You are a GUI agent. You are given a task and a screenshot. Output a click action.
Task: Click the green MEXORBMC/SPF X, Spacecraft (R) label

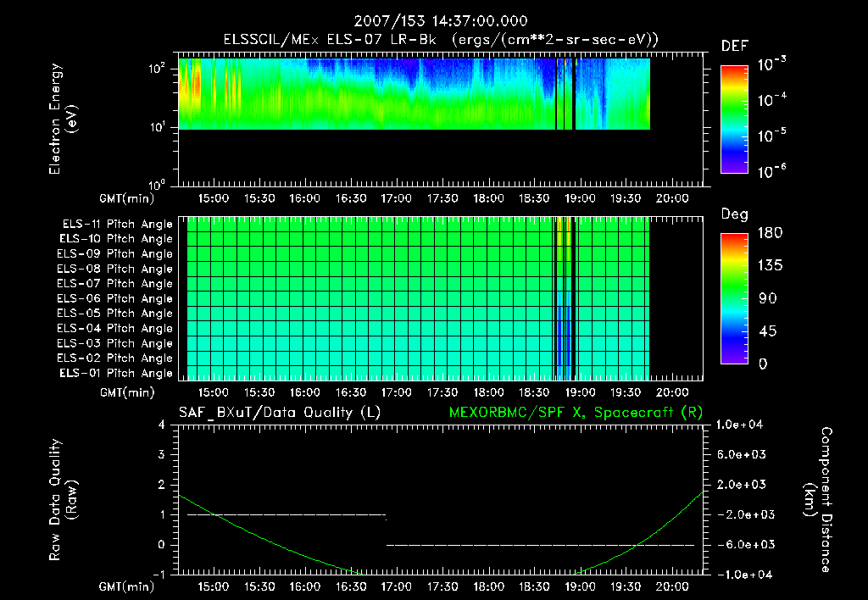[576, 413]
